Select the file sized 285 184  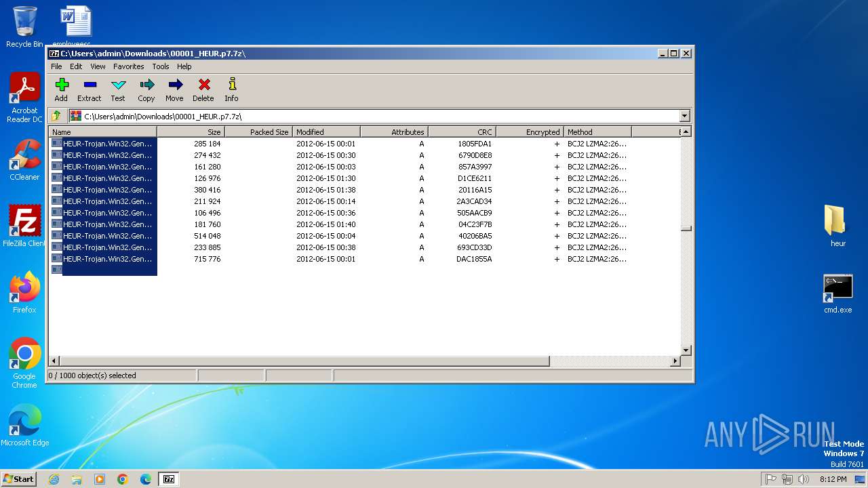(x=365, y=144)
